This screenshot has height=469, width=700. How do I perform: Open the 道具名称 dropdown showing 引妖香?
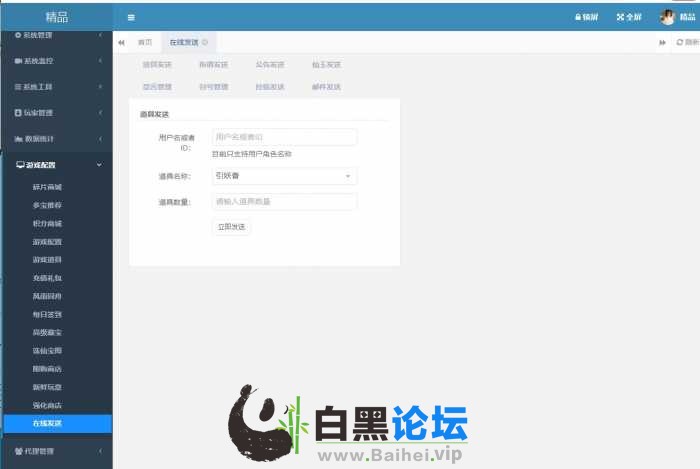click(284, 176)
